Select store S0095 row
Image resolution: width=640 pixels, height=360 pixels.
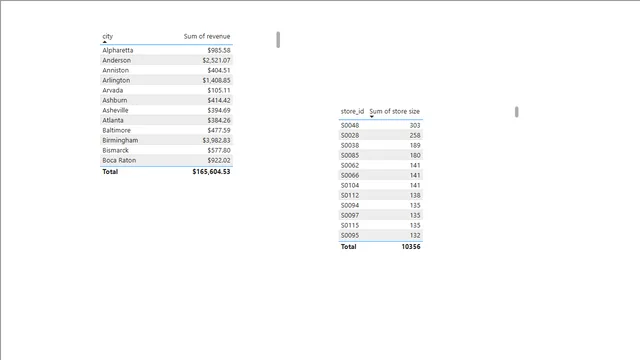[380, 236]
